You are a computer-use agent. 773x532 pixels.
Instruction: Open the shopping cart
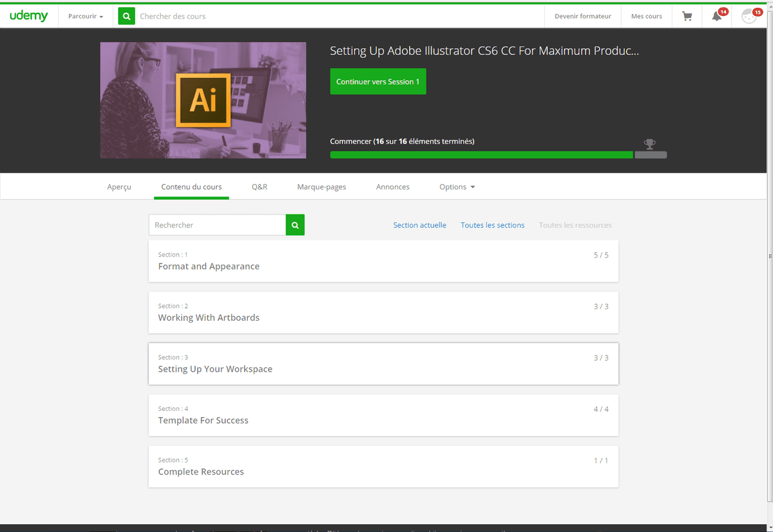[x=687, y=16]
